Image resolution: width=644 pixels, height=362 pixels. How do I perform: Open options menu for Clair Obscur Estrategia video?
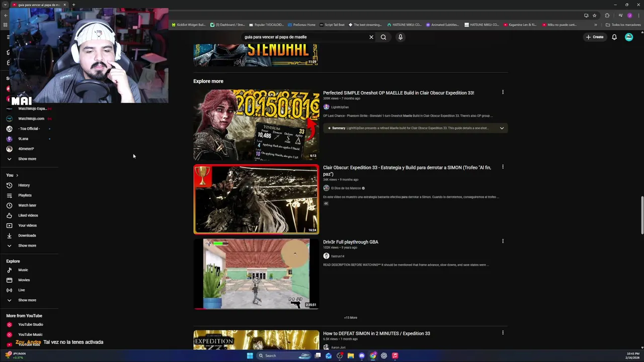click(x=503, y=167)
